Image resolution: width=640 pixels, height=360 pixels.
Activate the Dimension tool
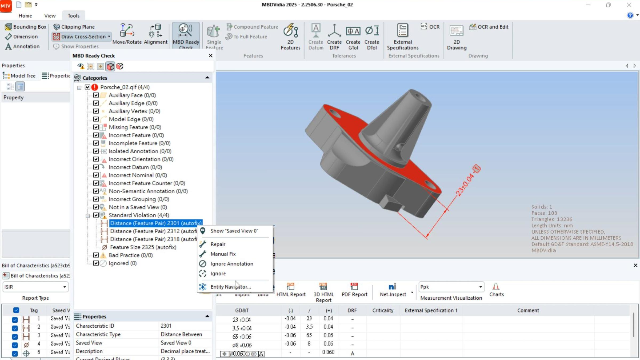click(x=22, y=37)
